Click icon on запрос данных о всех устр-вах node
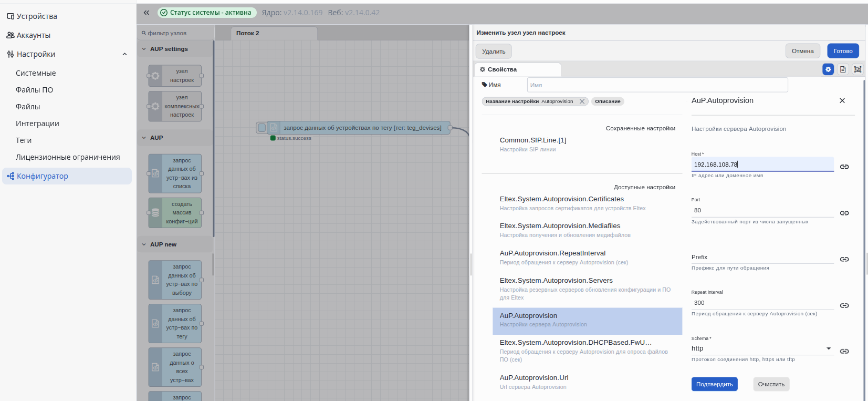Image resolution: width=868 pixels, height=401 pixels. pos(155,367)
